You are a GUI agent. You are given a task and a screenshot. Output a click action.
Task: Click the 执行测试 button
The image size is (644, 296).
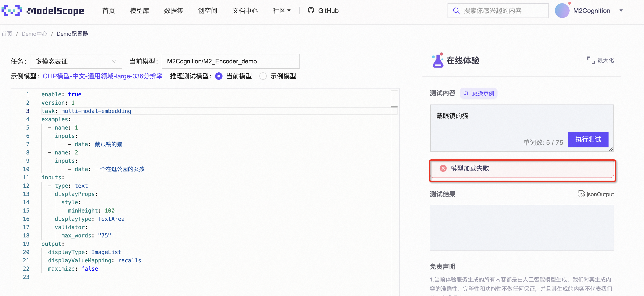(x=588, y=139)
